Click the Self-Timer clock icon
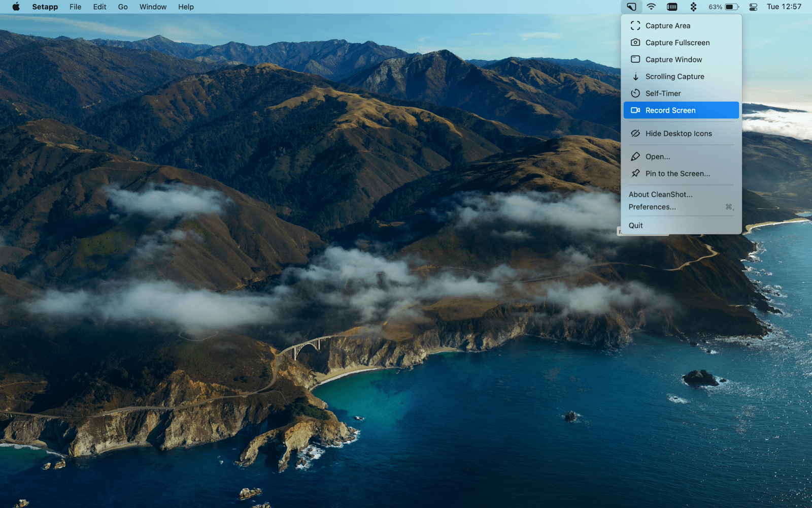The image size is (812, 508). pyautogui.click(x=635, y=93)
